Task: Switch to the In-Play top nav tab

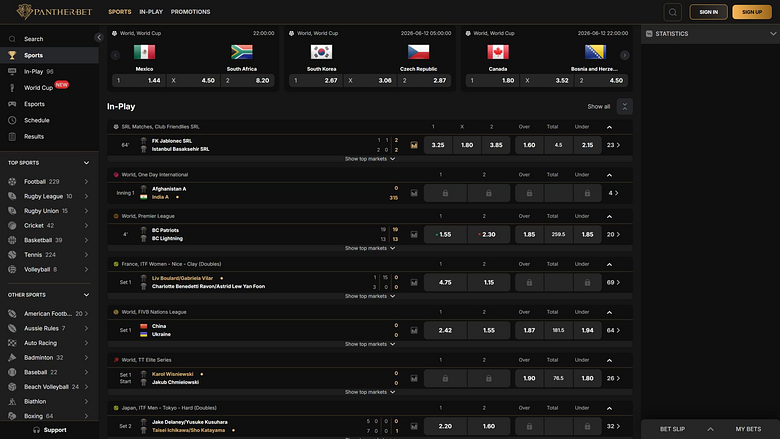Action: pyautogui.click(x=151, y=12)
